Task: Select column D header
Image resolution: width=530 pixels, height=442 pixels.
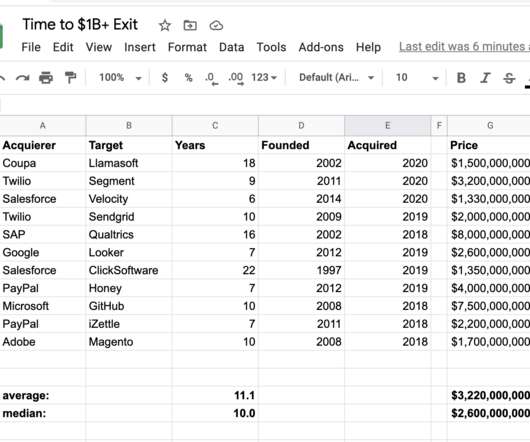Action: [301, 126]
